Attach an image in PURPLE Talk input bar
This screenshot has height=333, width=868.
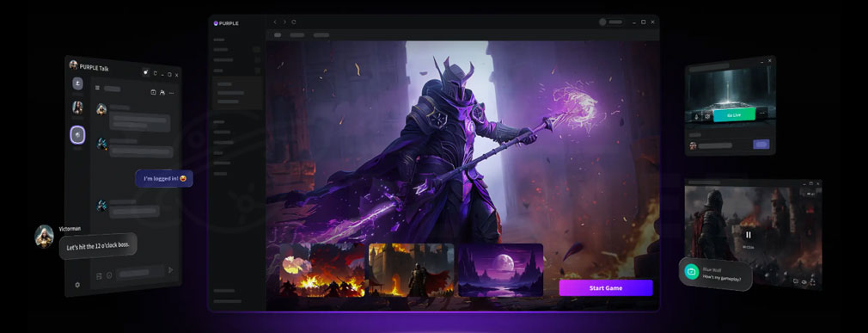(x=99, y=276)
